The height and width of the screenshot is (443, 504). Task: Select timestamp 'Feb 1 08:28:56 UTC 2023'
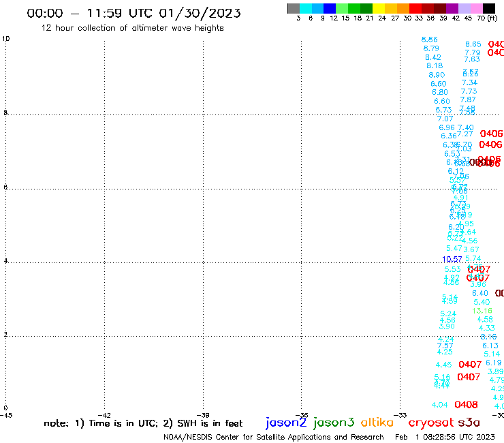(x=445, y=437)
